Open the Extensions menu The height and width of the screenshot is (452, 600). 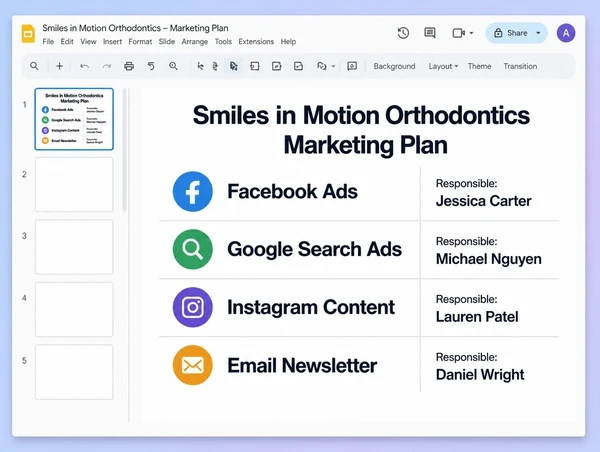tap(256, 41)
